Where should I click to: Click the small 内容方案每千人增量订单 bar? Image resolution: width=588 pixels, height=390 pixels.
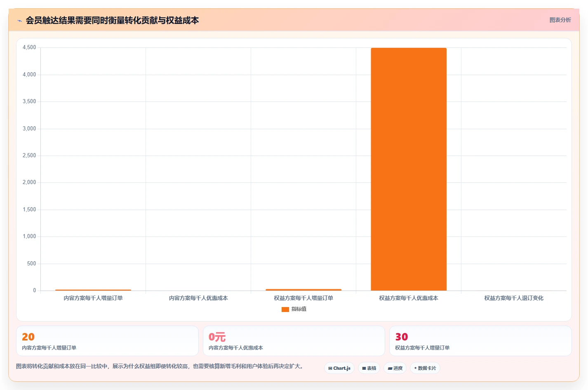tap(93, 290)
